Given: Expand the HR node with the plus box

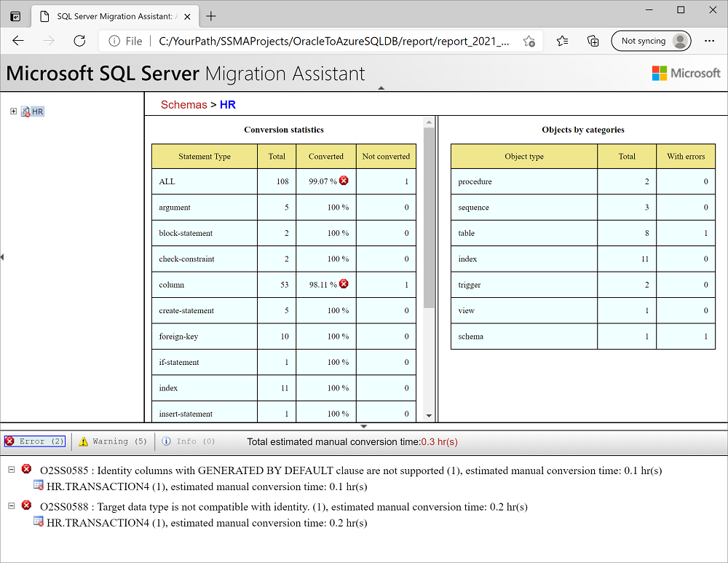Looking at the screenshot, I should (x=12, y=111).
